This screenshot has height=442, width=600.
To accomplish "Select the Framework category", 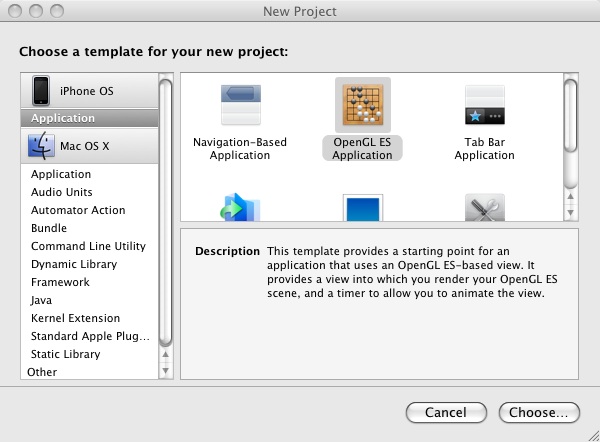I will pos(90,282).
